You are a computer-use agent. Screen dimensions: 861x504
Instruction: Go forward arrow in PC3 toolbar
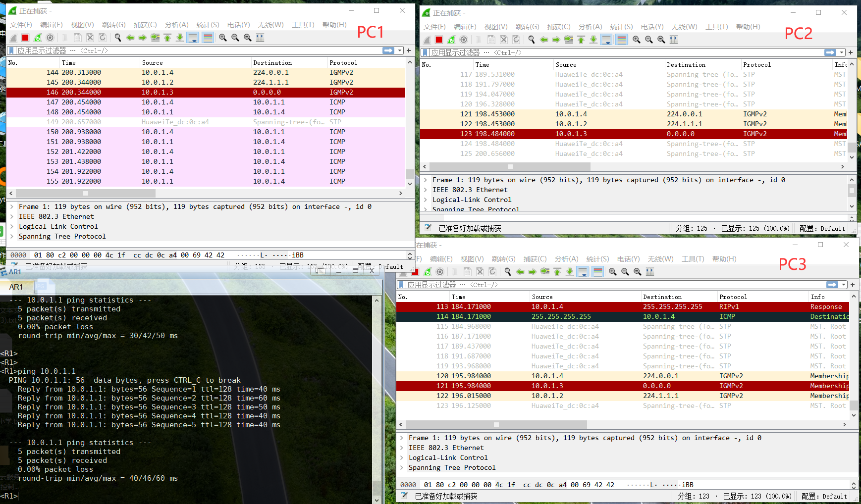click(533, 272)
